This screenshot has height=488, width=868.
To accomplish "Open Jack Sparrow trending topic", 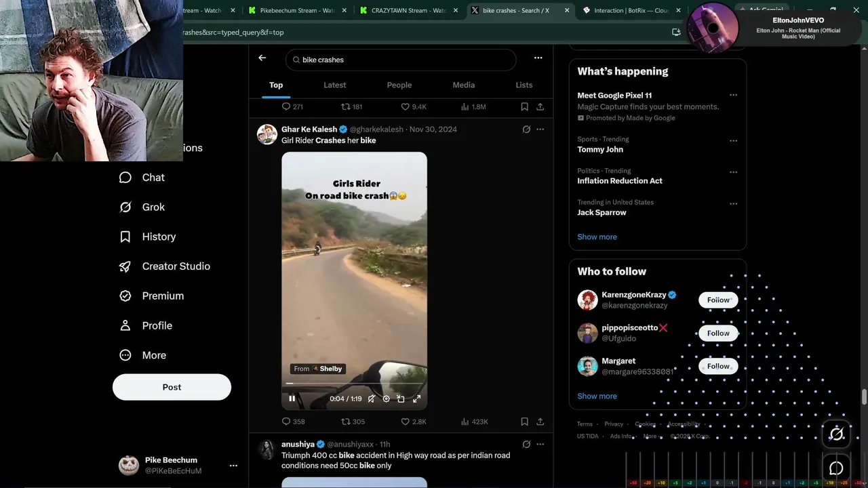I will [601, 212].
